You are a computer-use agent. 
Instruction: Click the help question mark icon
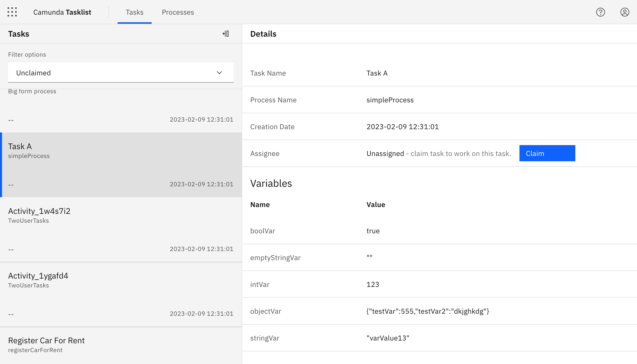coord(600,12)
